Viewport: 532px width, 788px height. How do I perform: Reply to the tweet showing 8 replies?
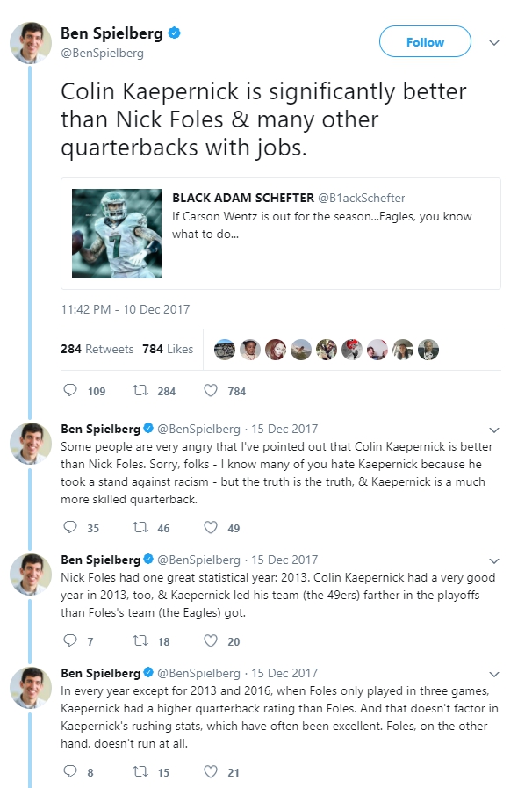click(x=70, y=771)
